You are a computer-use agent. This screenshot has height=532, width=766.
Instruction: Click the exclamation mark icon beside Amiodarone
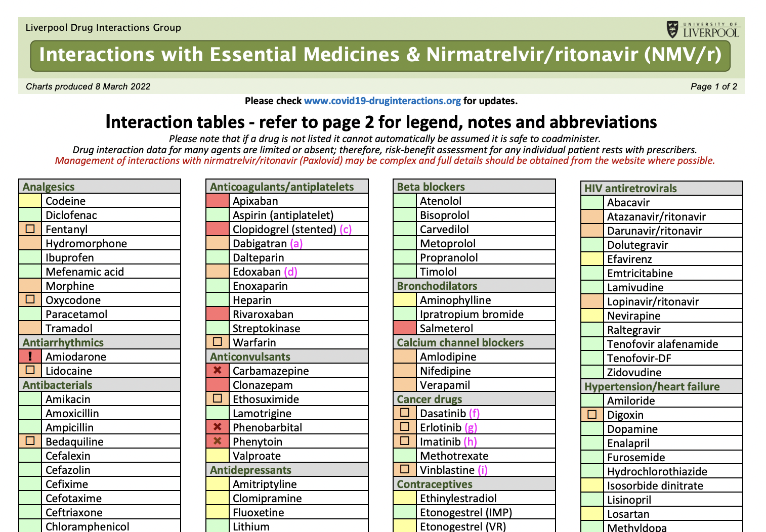tap(30, 357)
